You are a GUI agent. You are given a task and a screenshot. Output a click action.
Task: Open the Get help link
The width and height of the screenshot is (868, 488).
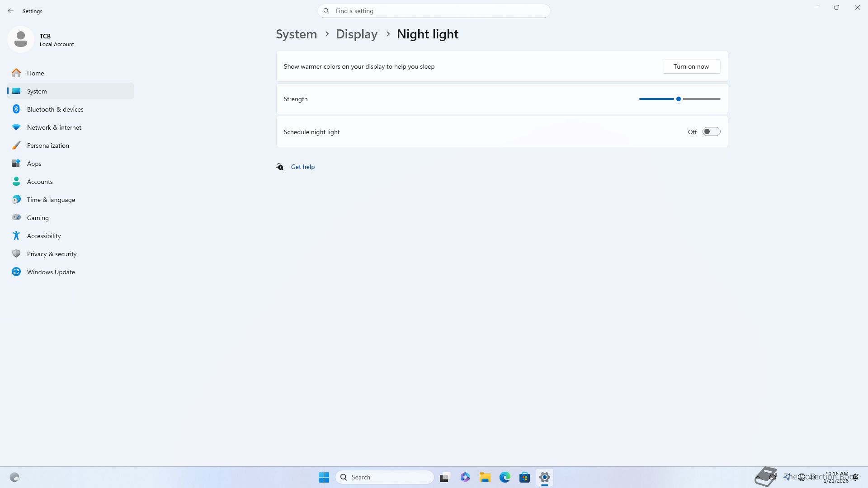(x=302, y=167)
